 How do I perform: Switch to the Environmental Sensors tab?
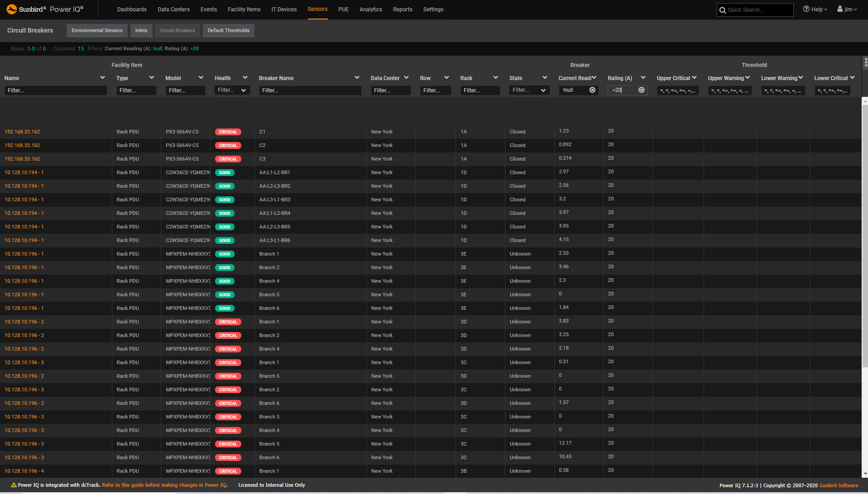coord(96,30)
